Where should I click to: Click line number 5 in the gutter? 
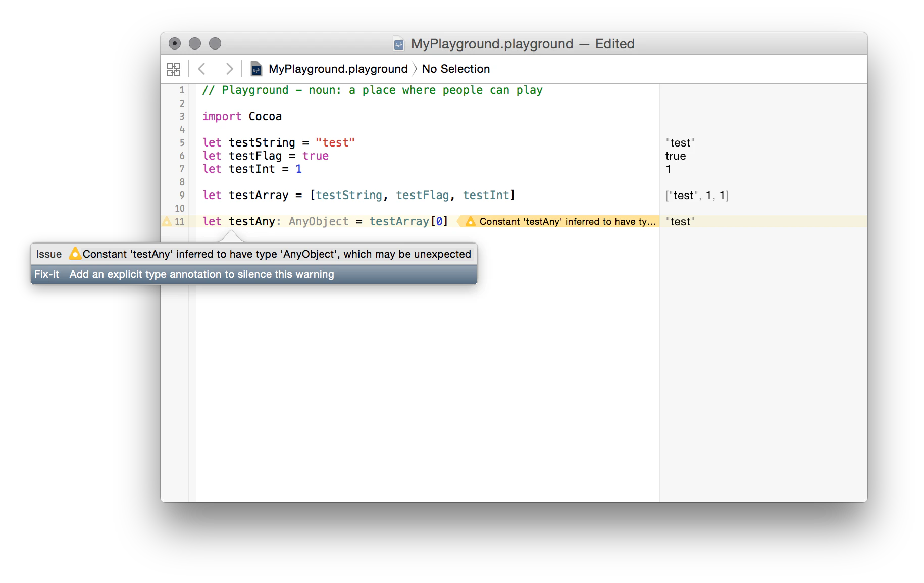click(182, 143)
